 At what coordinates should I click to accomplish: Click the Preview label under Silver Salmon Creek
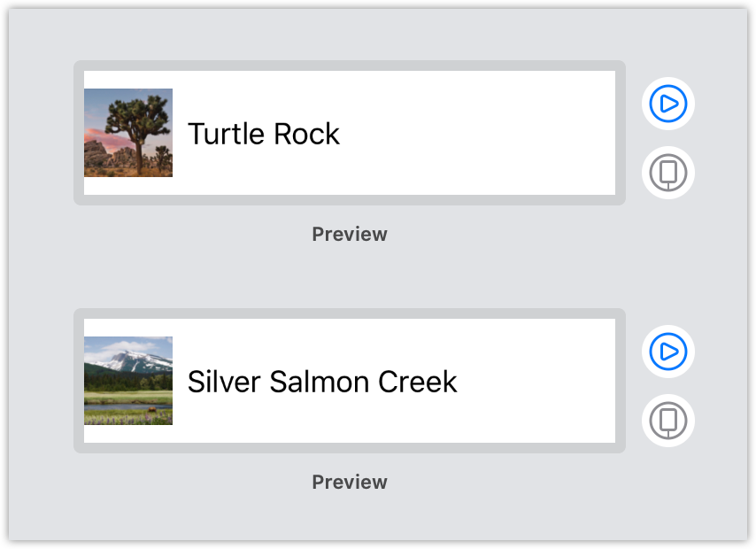[350, 483]
